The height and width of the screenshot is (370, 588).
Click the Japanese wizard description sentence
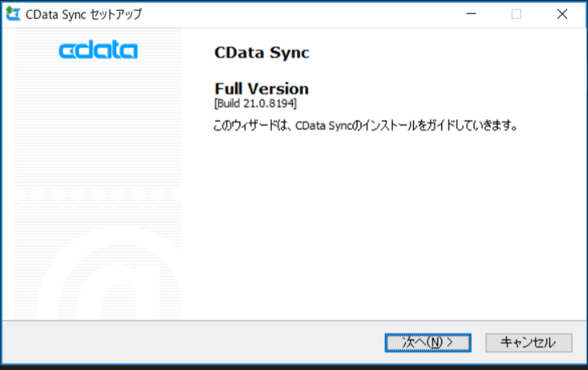(366, 125)
